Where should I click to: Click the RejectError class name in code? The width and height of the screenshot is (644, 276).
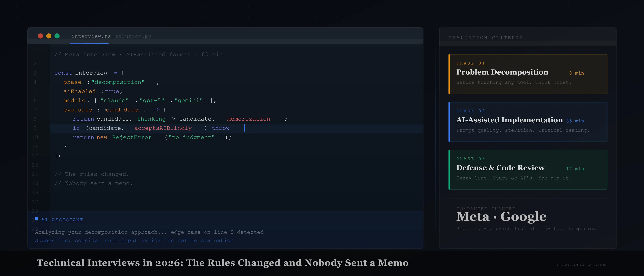[132, 137]
